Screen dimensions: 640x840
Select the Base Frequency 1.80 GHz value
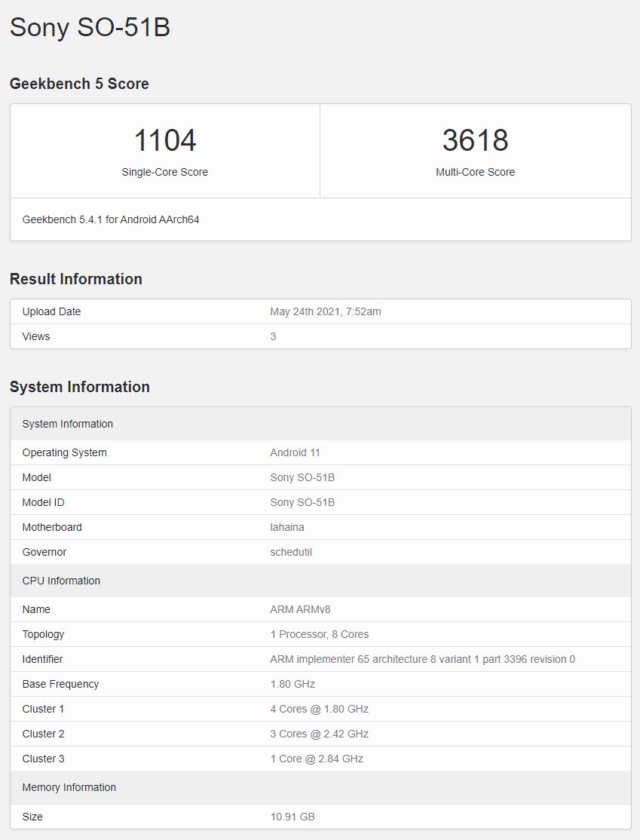[292, 684]
